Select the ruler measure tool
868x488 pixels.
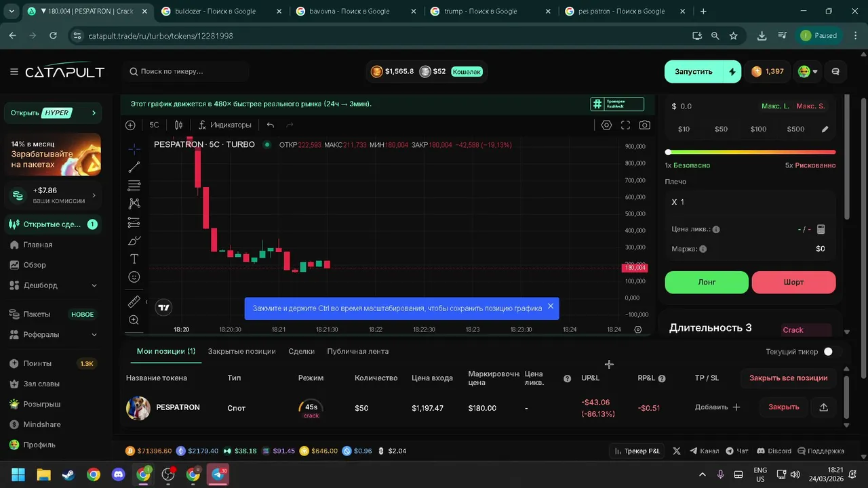pyautogui.click(x=134, y=302)
